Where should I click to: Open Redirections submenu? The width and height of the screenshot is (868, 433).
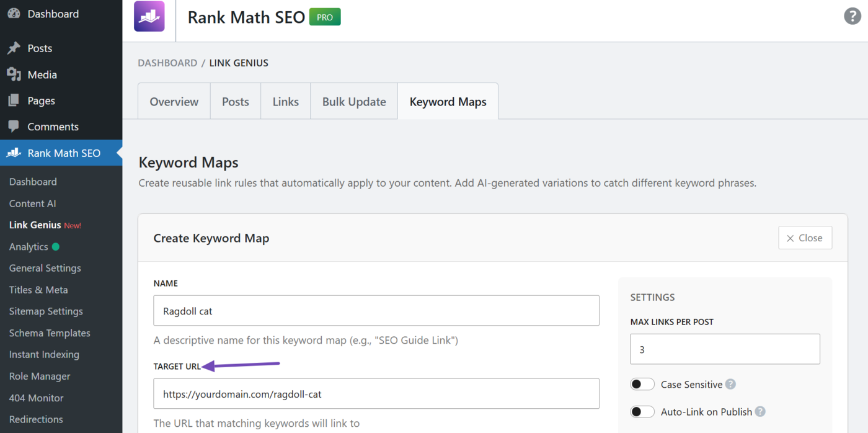(36, 419)
